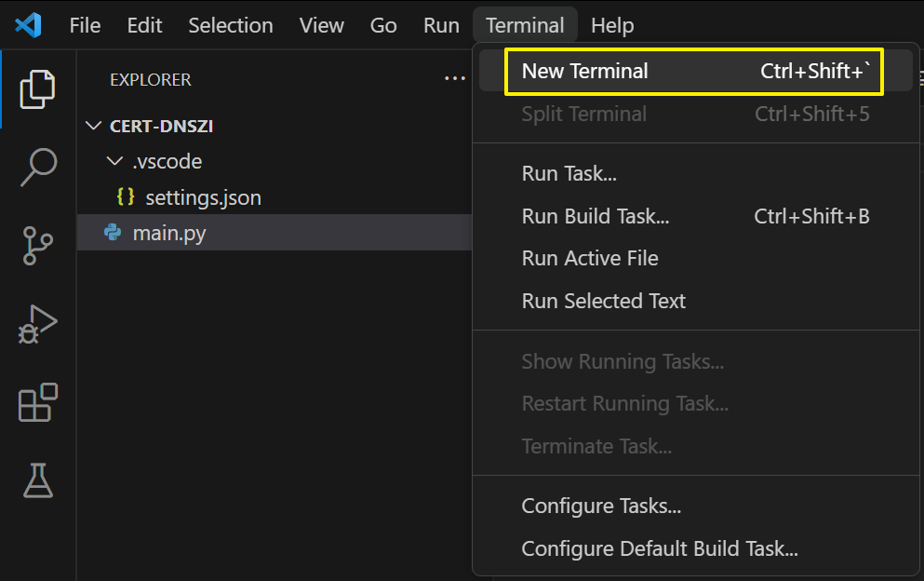The height and width of the screenshot is (581, 924).
Task: Open the Testing flask icon
Action: [38, 480]
